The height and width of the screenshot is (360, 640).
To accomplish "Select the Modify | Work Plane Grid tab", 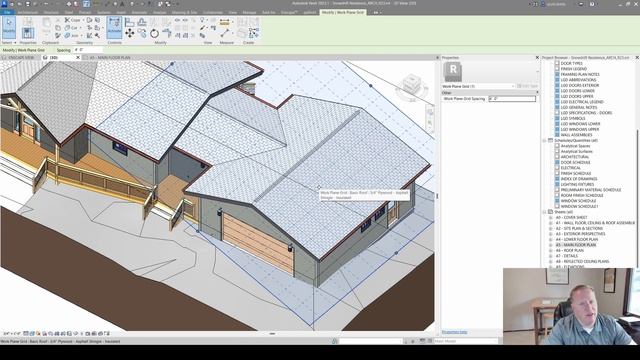I will click(343, 12).
